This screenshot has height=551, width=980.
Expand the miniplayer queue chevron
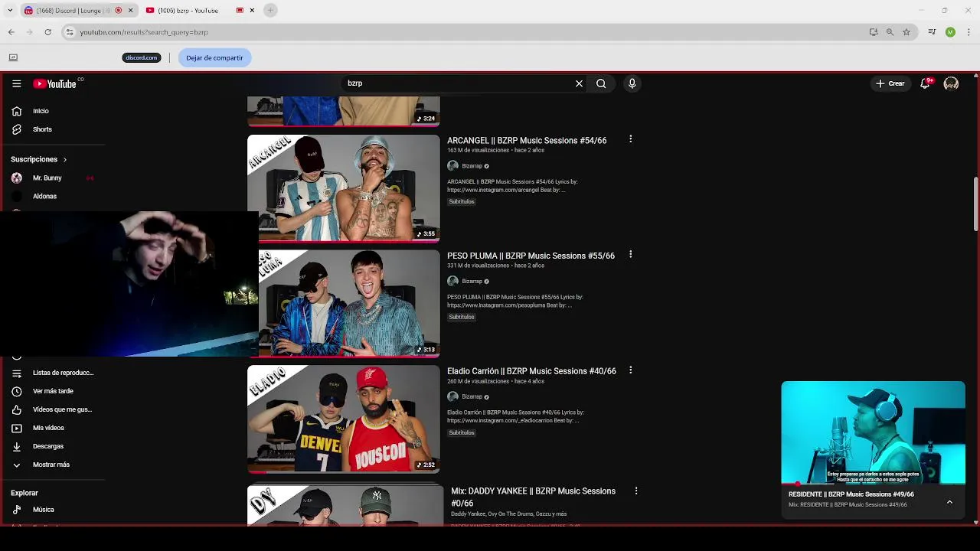[949, 502]
